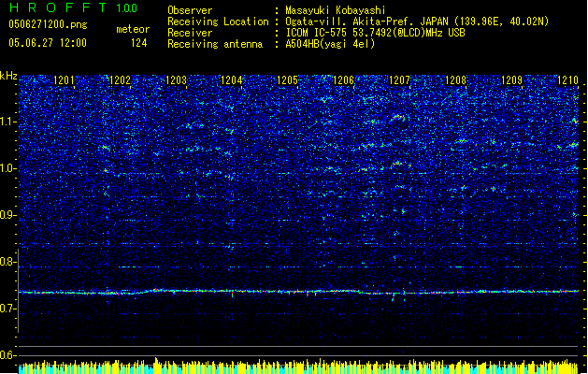Image resolution: width=588 pixels, height=374 pixels.
Task: Click the 1207 time marker
Action: pyautogui.click(x=400, y=80)
